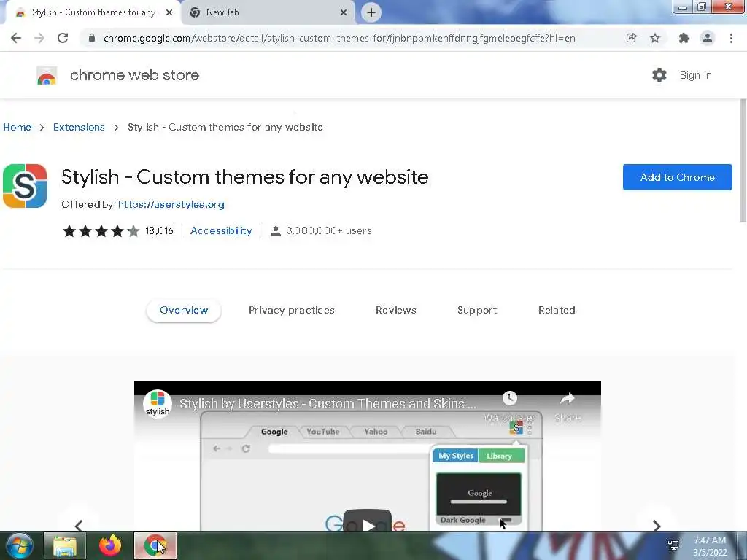Click the Chrome taskbar icon
Screen dimensions: 747x560
155,545
